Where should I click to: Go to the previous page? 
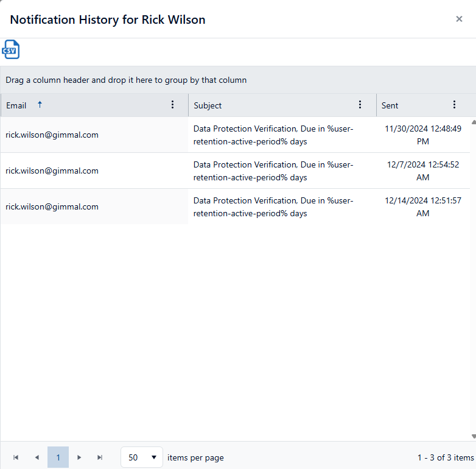(37, 457)
